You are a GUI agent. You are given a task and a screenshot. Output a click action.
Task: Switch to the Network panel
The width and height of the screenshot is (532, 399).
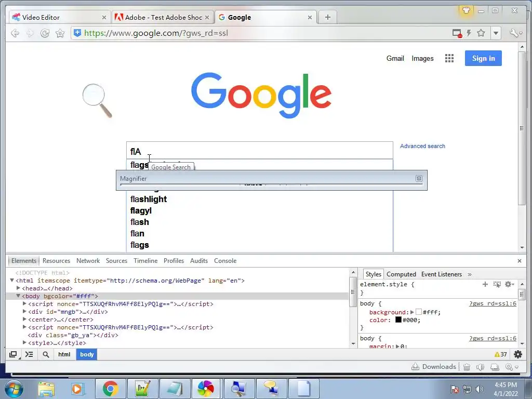[88, 261]
